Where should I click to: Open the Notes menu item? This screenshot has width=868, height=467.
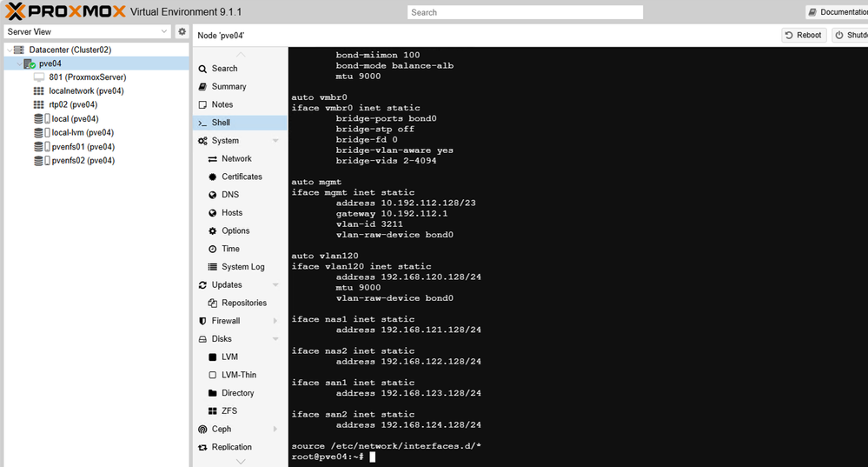241,104
